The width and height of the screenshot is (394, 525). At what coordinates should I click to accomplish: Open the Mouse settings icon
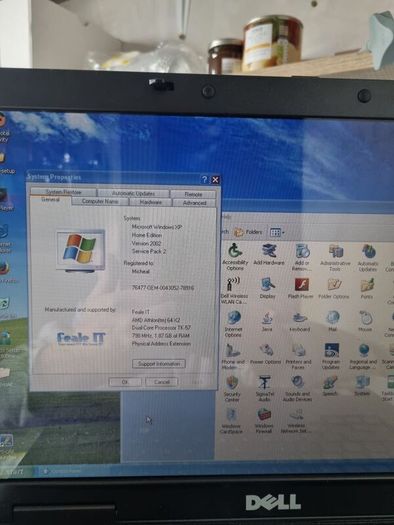tap(365, 321)
